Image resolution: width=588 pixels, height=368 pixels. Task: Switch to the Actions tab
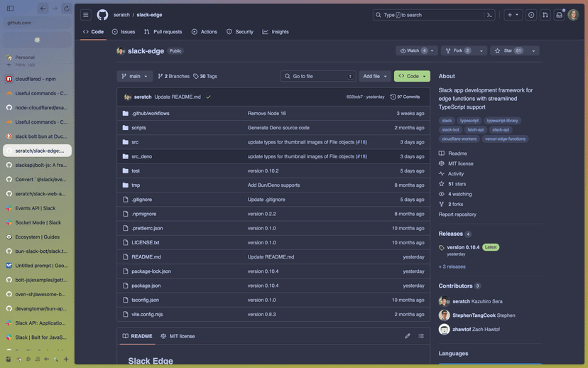pos(205,32)
